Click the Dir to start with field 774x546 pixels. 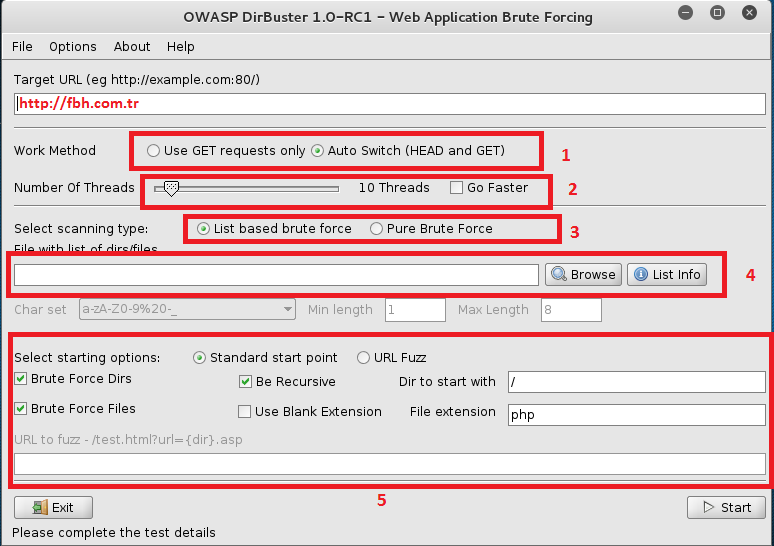(x=637, y=382)
